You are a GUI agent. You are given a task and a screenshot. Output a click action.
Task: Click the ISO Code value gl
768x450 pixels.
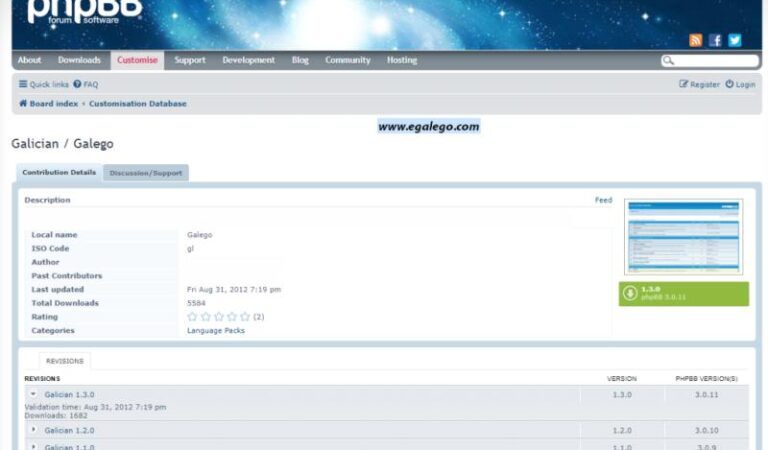pos(191,248)
